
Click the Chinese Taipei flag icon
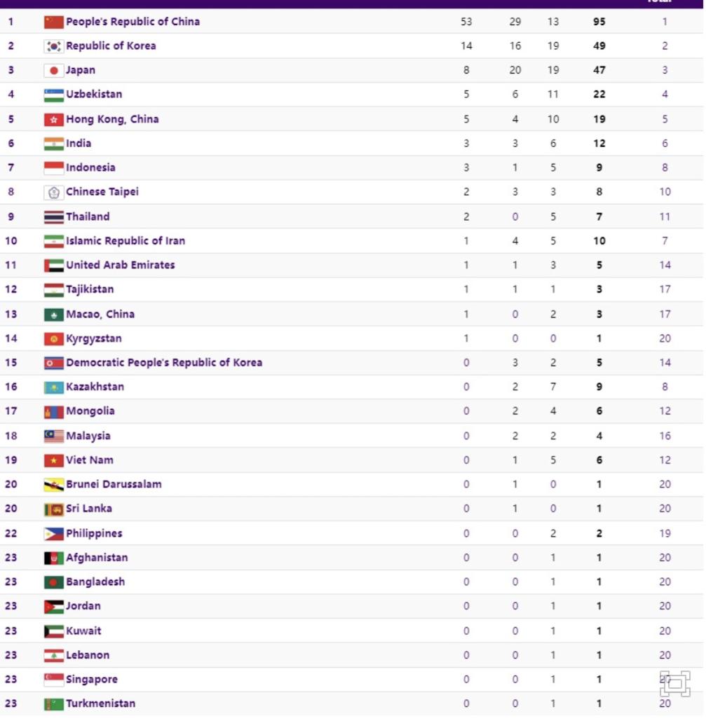pos(53,192)
